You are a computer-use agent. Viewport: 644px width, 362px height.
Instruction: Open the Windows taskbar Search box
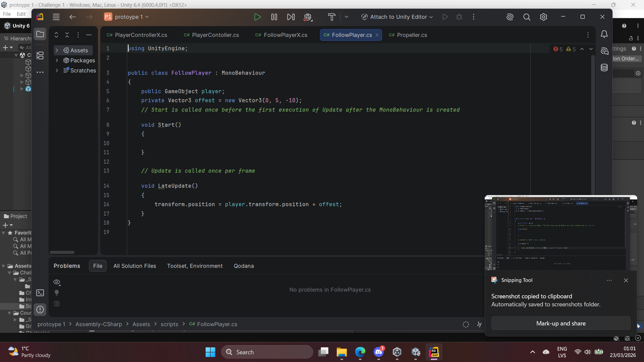tap(267, 352)
